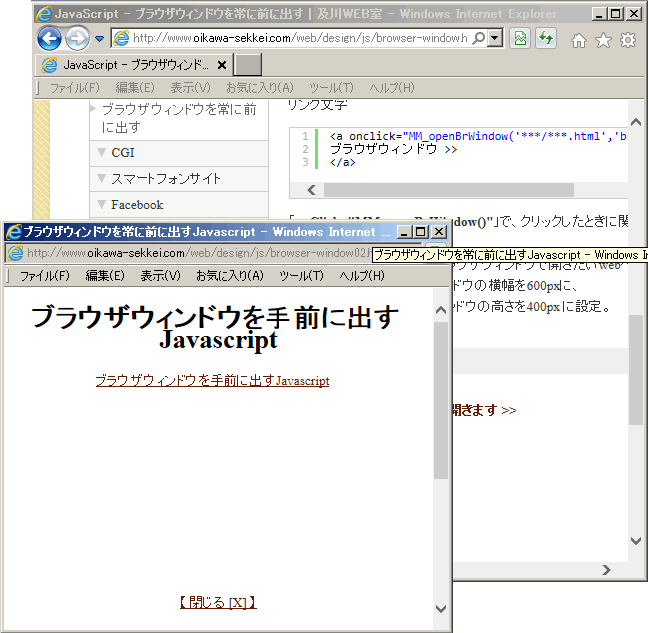Click the link ブラウザウィンドウを手前に出すJavascript
The width and height of the screenshot is (648, 633).
click(212, 381)
